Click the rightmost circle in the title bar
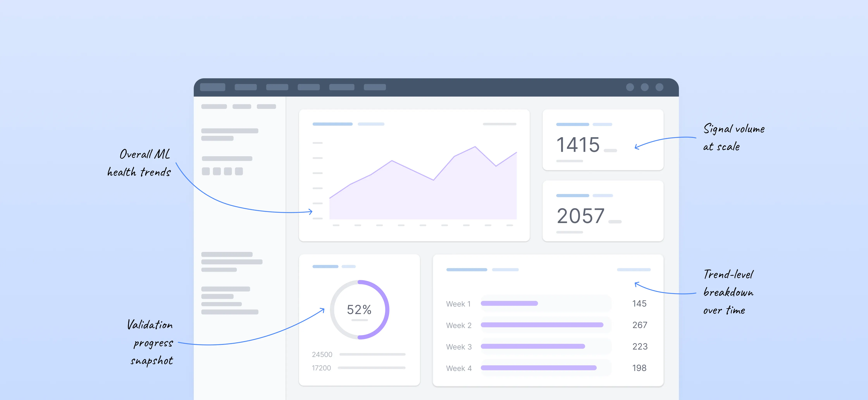The width and height of the screenshot is (868, 400). pos(659,87)
